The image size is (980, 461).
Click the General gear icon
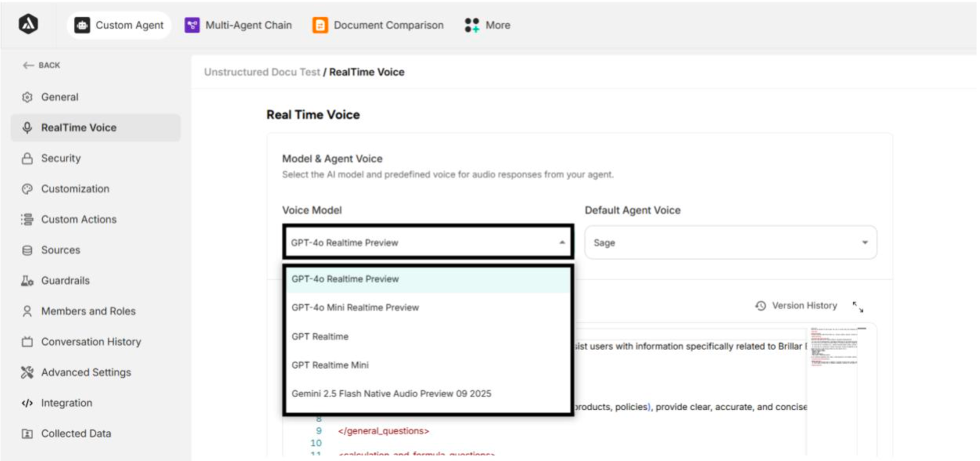point(27,97)
